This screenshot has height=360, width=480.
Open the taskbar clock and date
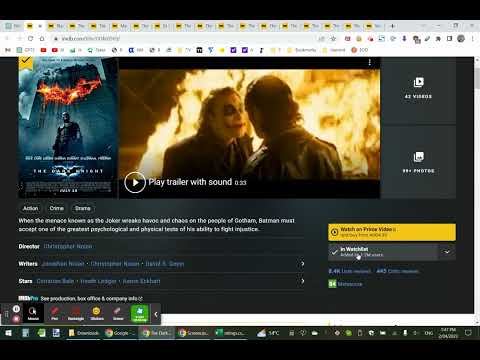pyautogui.click(x=448, y=333)
